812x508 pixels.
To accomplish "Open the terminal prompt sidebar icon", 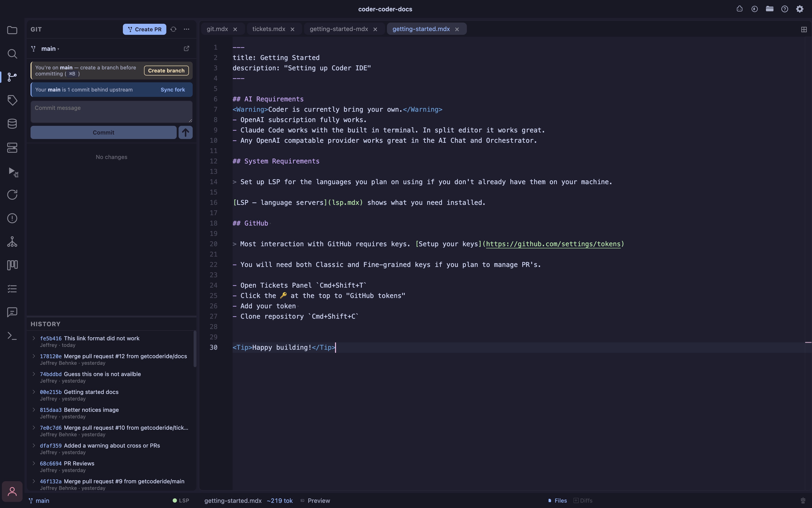I will [12, 336].
